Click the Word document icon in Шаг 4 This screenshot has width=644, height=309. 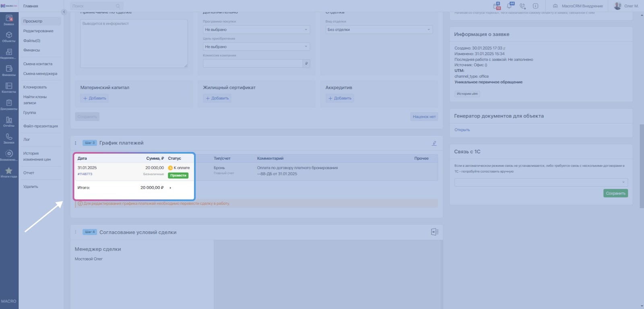pyautogui.click(x=434, y=232)
